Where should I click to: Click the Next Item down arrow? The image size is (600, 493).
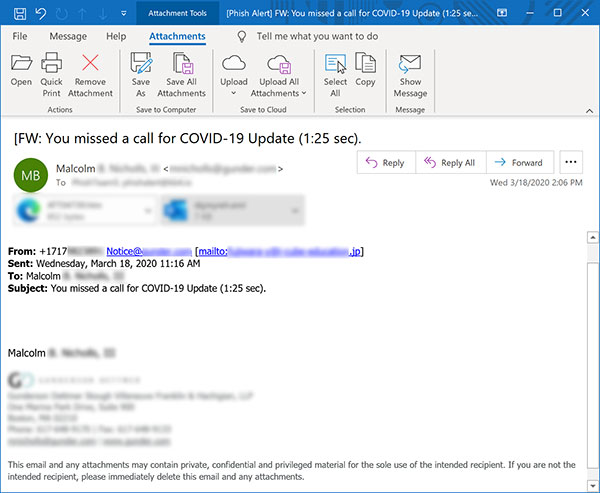click(103, 14)
